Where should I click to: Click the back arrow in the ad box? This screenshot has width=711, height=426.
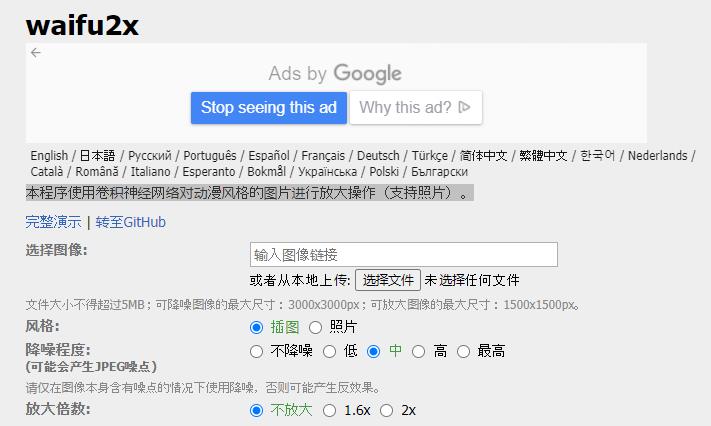point(36,53)
